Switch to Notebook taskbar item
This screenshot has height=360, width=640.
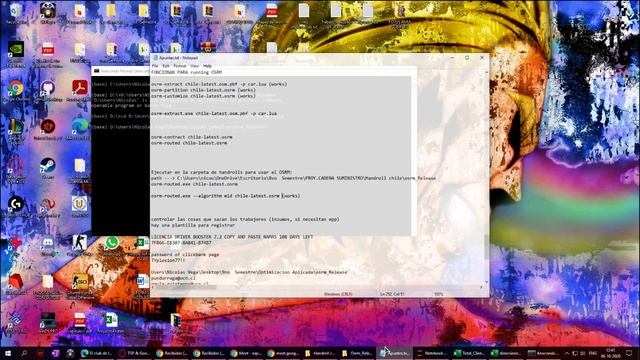(432, 353)
